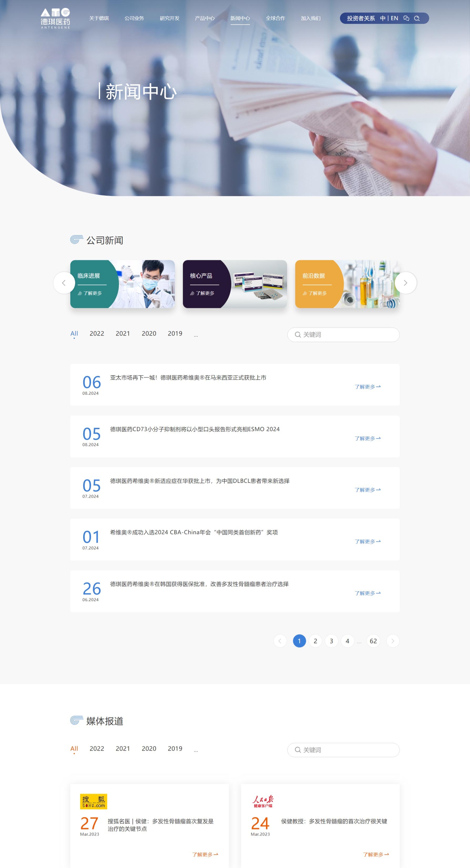Open the 核心产品 card thumbnail
The image size is (470, 868).
pos(235,284)
